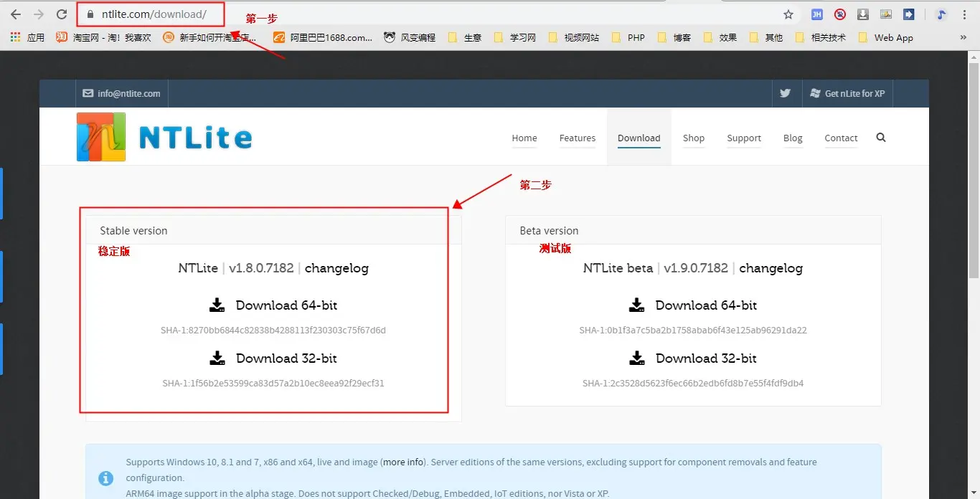Expand Web App bookmark folder
980x499 pixels.
[885, 37]
